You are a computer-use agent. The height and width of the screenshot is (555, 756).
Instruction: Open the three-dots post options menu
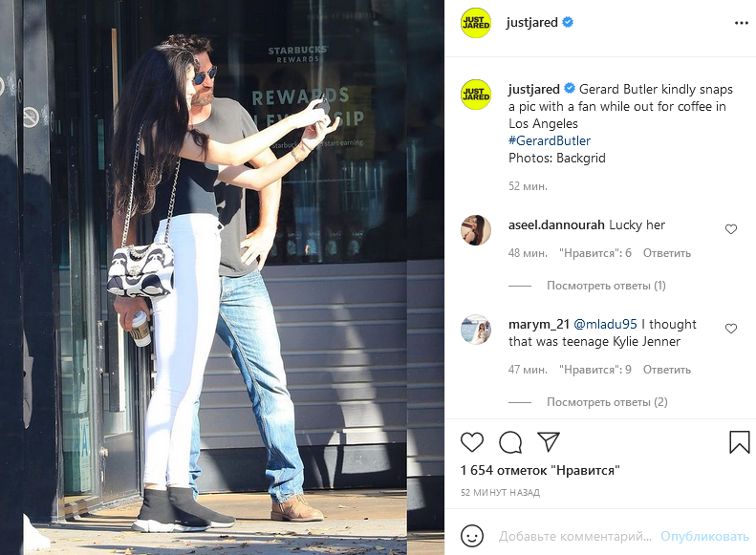point(741,23)
